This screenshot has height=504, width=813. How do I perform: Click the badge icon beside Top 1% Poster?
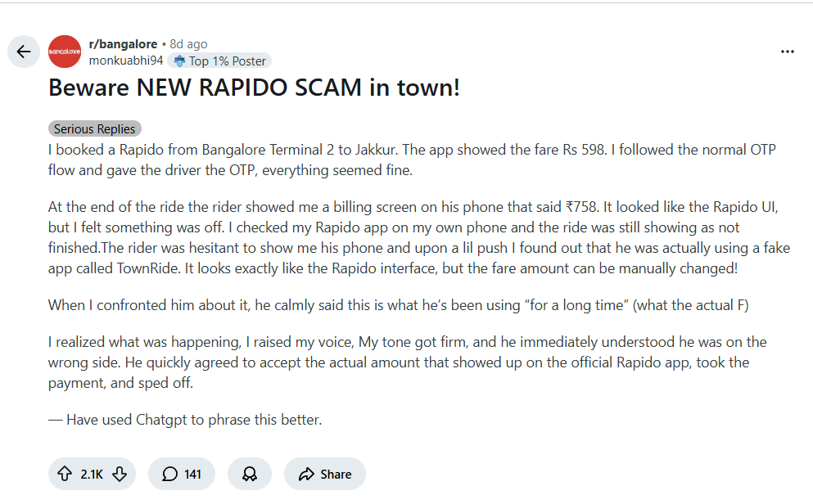tap(179, 61)
